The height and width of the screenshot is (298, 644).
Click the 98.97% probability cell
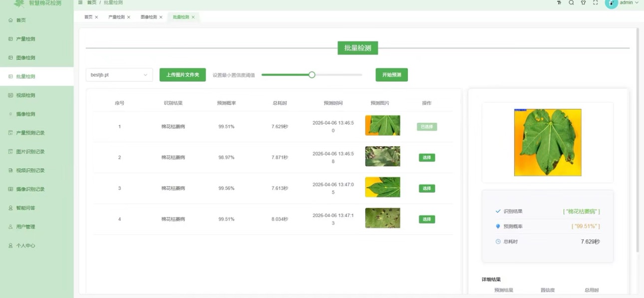tap(226, 158)
